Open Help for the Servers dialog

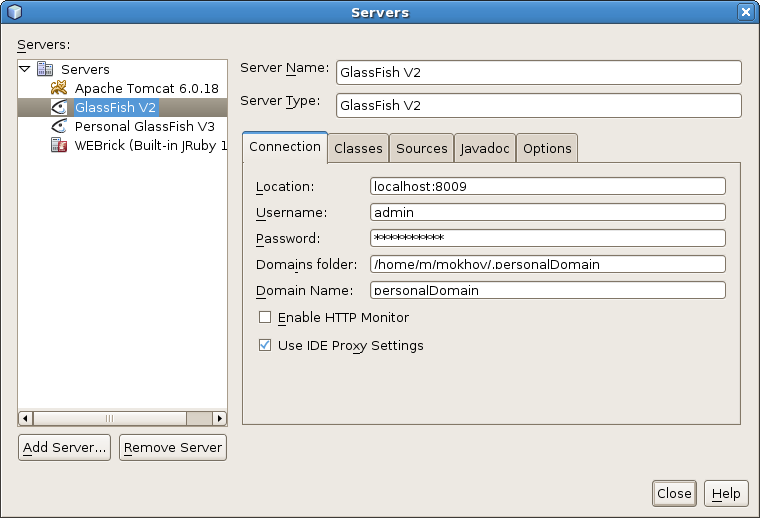(x=726, y=493)
